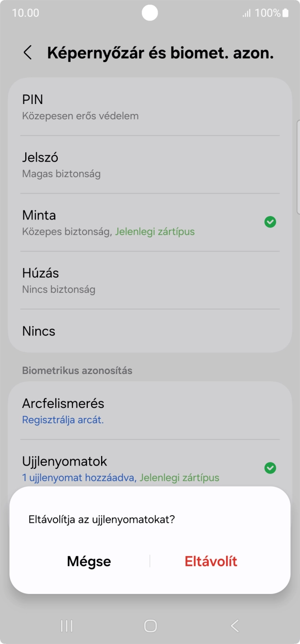Screen dimensions: 300x644
Task: Tap Eltávolít to remove fingerprints
Action: 211,561
